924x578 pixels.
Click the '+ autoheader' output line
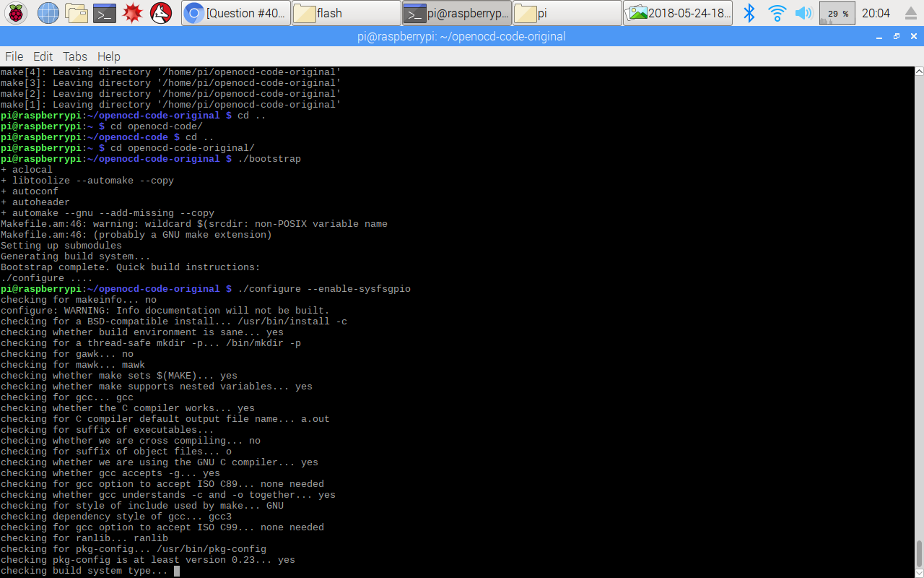coord(35,202)
